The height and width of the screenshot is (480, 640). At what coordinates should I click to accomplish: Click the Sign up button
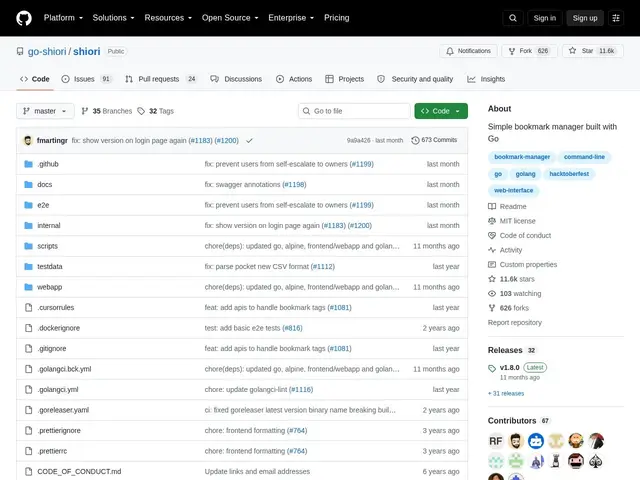click(585, 18)
